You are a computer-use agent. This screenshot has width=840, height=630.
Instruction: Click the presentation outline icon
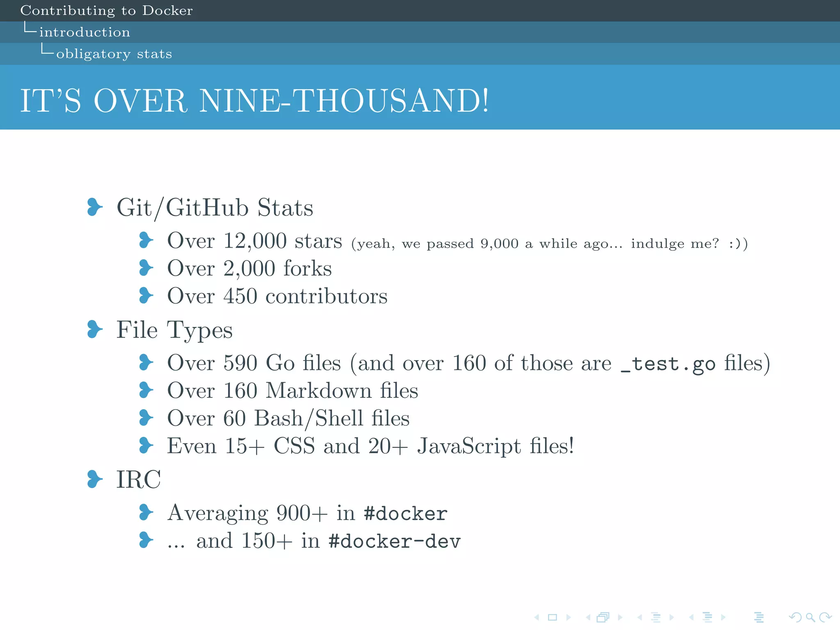coord(759,617)
